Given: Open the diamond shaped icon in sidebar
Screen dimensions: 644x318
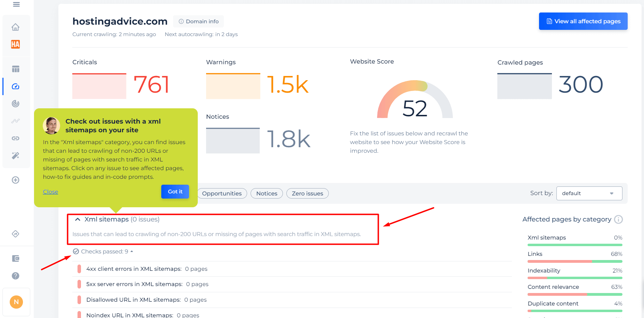Looking at the screenshot, I should coord(15,234).
